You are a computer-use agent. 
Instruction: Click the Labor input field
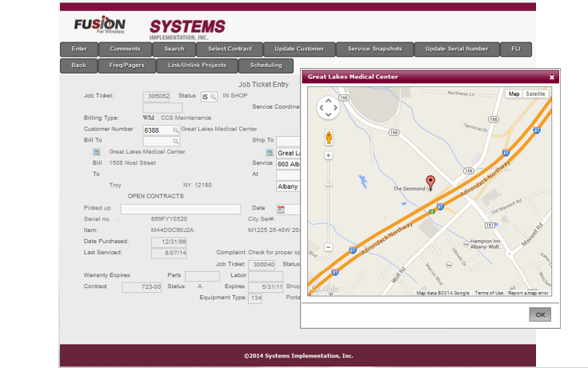266,276
